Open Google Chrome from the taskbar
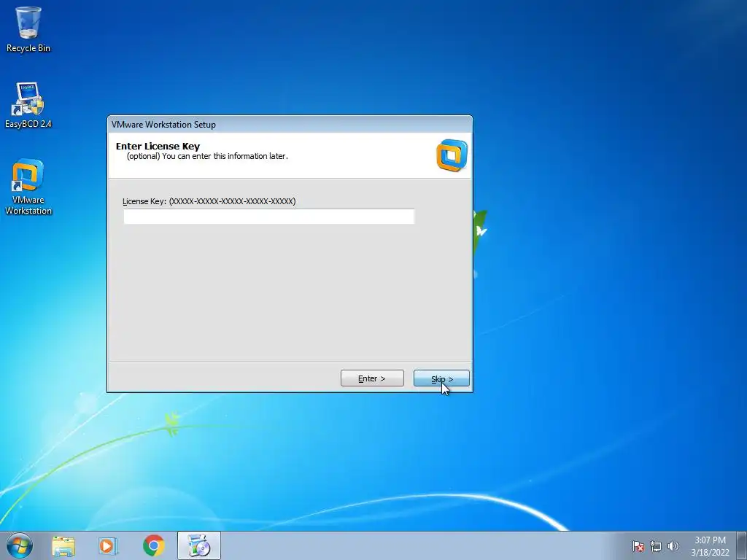The height and width of the screenshot is (560, 747). [153, 545]
